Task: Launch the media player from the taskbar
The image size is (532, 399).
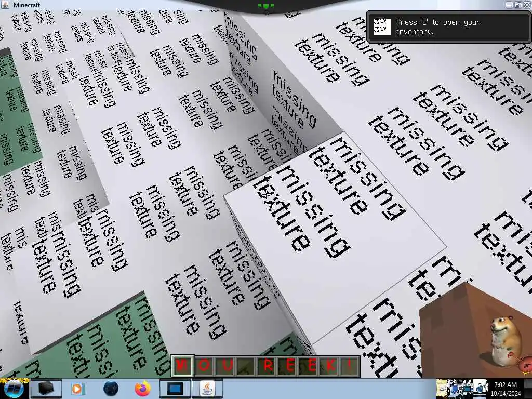Action: click(77, 389)
